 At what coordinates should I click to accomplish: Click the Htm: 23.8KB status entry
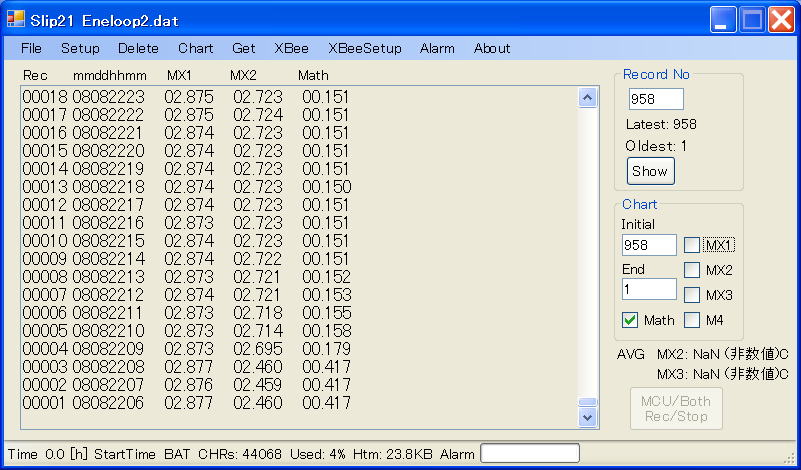pos(392,454)
